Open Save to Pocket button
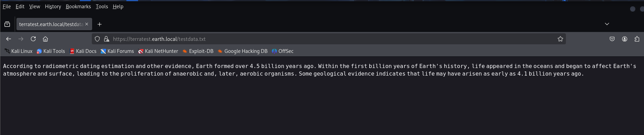Viewport: 644px width, 135px height. pyautogui.click(x=612, y=39)
